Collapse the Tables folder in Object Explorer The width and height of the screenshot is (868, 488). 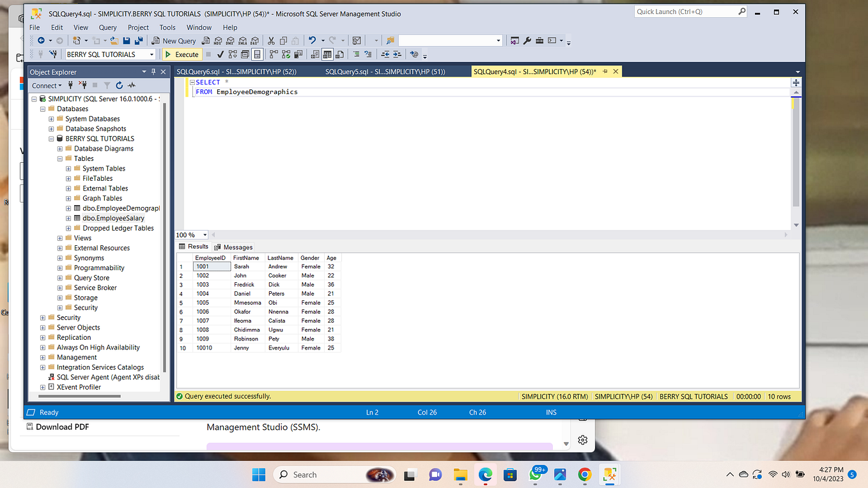(59, 158)
